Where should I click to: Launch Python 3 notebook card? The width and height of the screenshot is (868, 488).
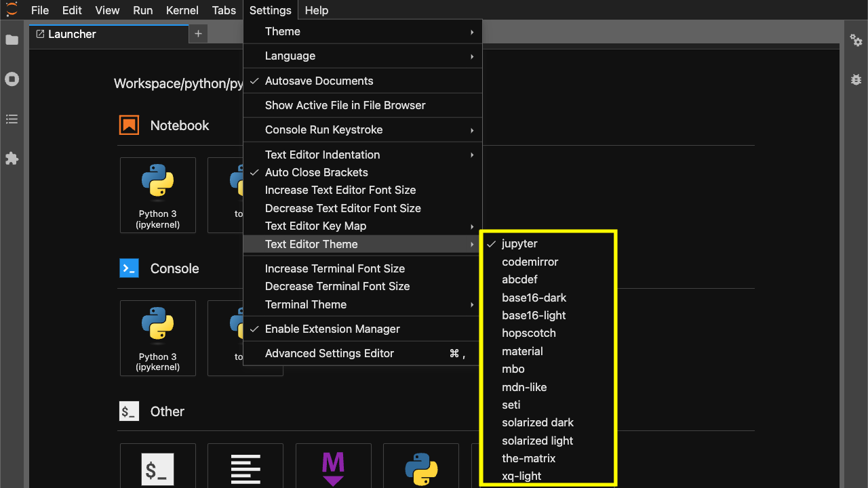coord(158,195)
